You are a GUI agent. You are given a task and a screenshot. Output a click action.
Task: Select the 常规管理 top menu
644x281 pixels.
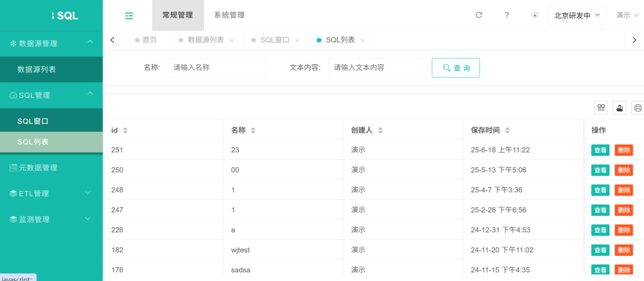point(178,15)
